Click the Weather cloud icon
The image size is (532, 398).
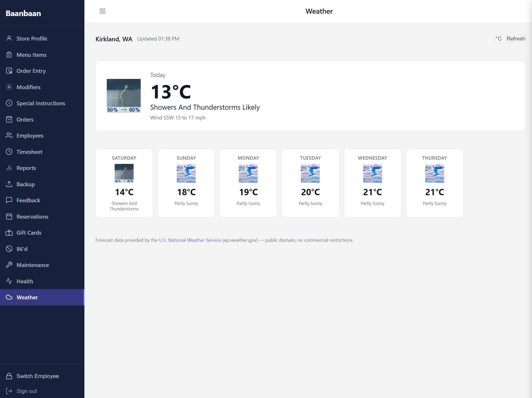(9, 297)
